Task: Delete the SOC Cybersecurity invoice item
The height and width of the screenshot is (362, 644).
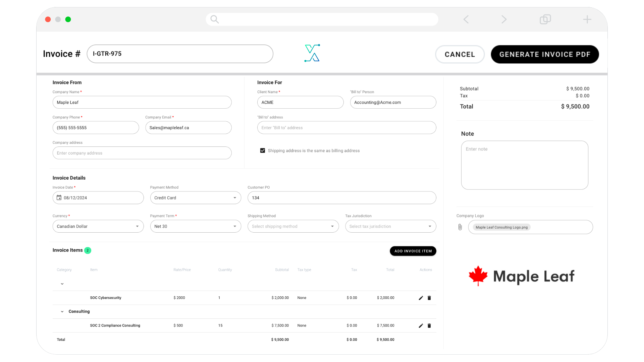Action: pos(429,298)
